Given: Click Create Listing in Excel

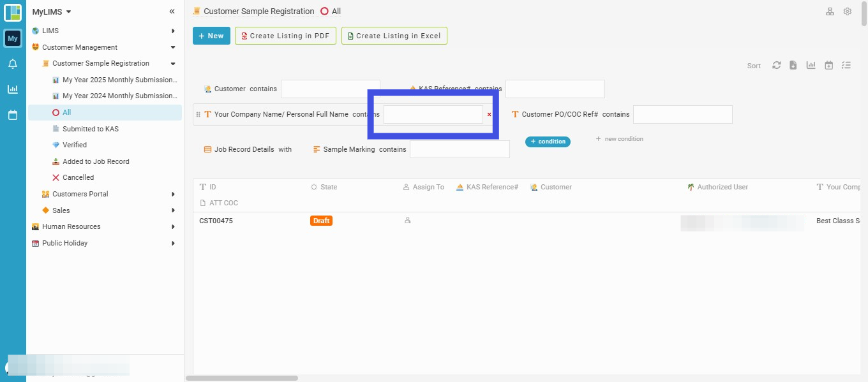Looking at the screenshot, I should pyautogui.click(x=394, y=36).
